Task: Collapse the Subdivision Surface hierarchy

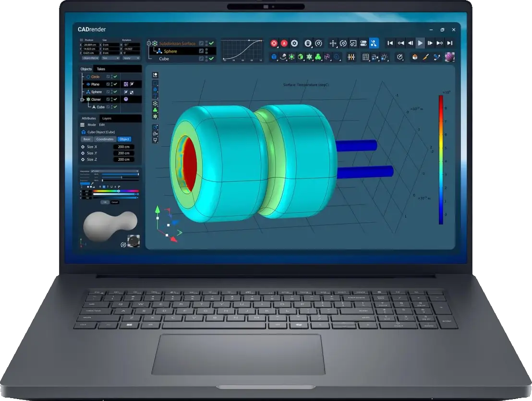Action: click(x=148, y=44)
